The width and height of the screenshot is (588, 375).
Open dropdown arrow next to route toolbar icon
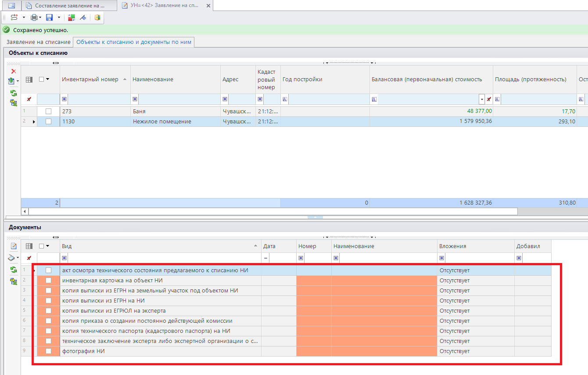coord(24,18)
